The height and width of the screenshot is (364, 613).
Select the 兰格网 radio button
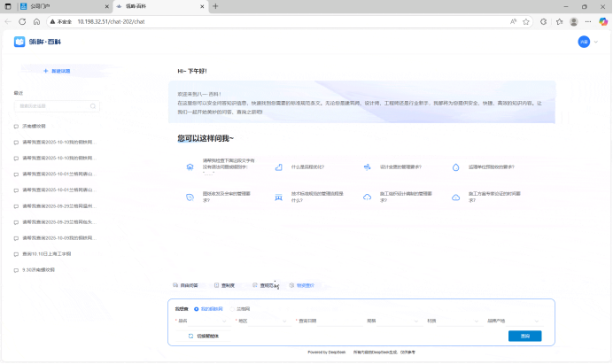tap(233, 308)
